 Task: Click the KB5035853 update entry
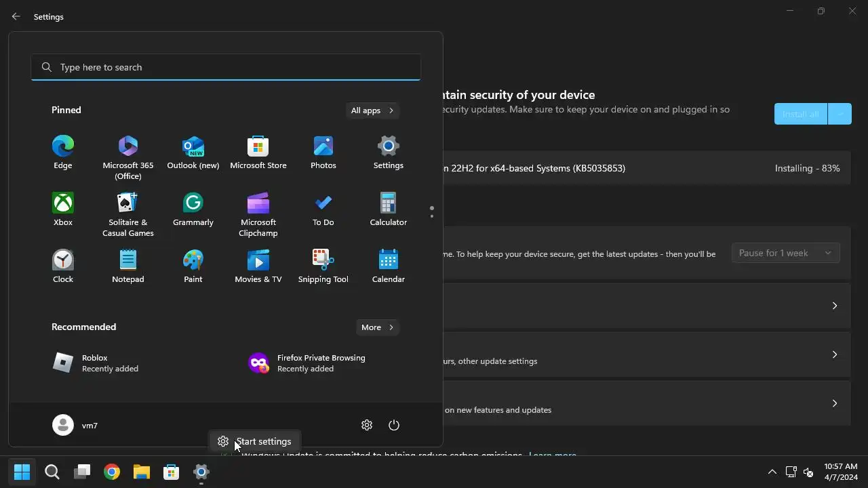(x=647, y=168)
